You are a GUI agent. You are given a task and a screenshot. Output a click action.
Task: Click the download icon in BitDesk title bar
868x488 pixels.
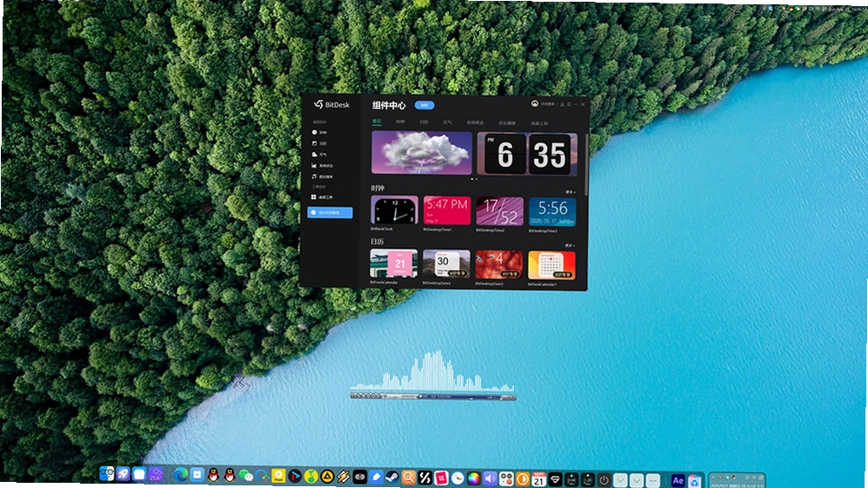point(562,104)
